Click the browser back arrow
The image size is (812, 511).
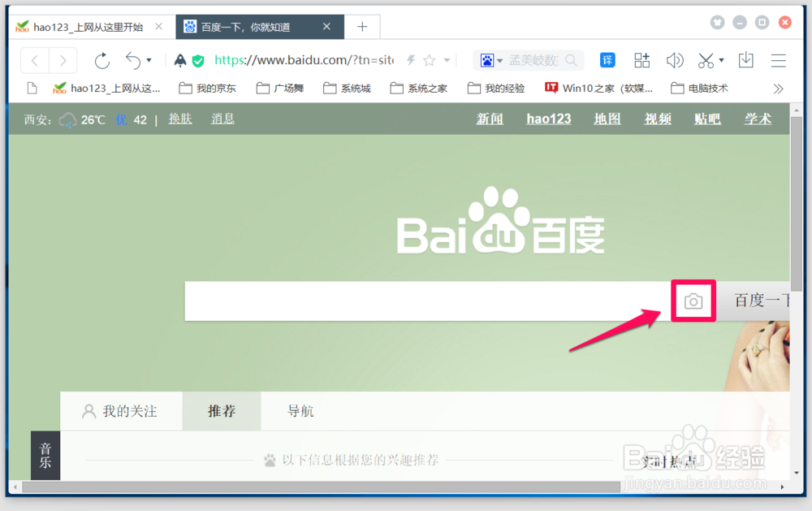pyautogui.click(x=35, y=61)
